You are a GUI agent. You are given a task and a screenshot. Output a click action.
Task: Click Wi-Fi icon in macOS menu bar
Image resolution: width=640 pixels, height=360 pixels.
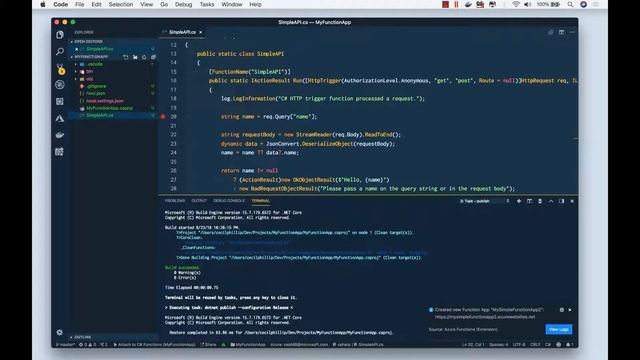point(516,4)
